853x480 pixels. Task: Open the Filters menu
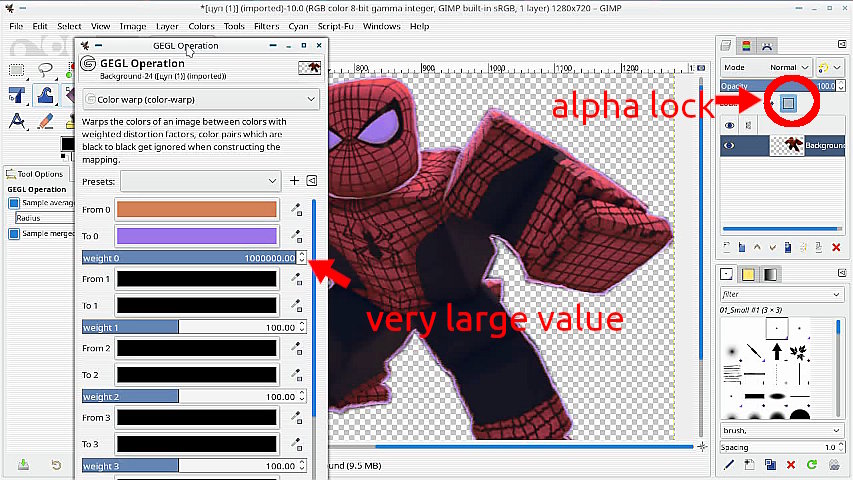click(x=266, y=26)
